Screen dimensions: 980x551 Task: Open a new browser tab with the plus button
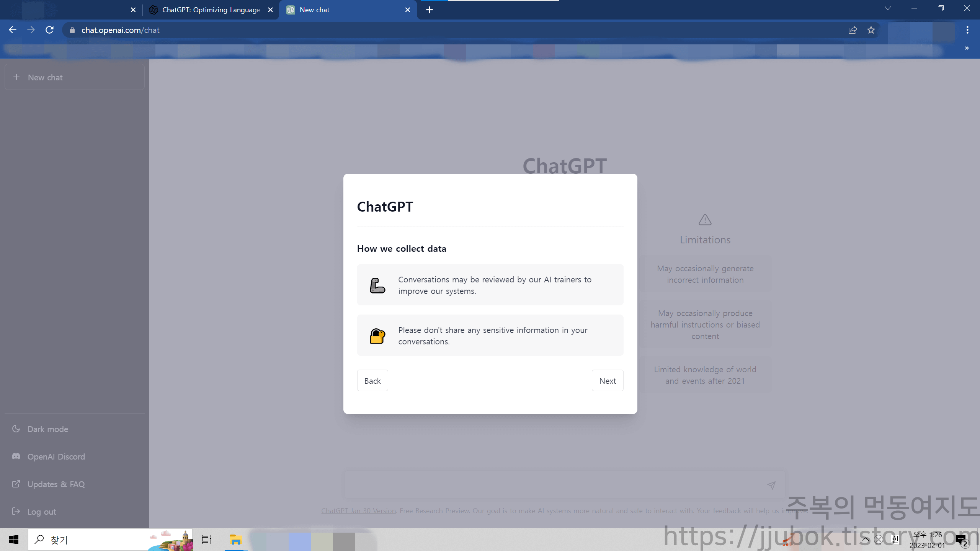tap(430, 10)
